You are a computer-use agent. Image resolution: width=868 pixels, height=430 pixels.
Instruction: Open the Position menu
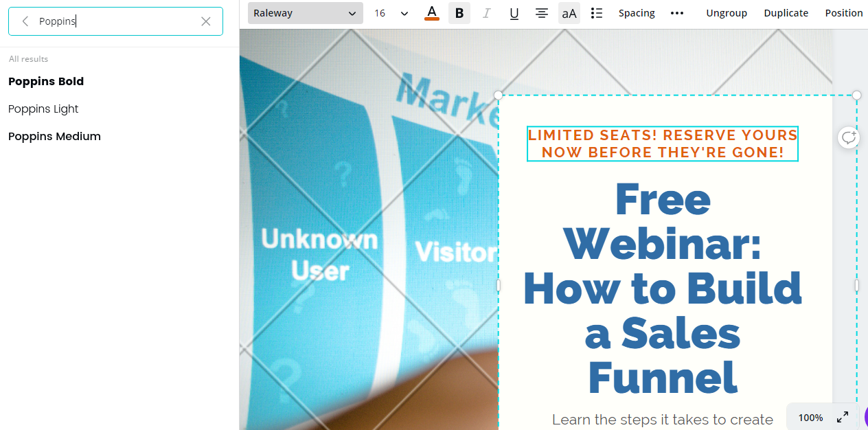(x=844, y=13)
